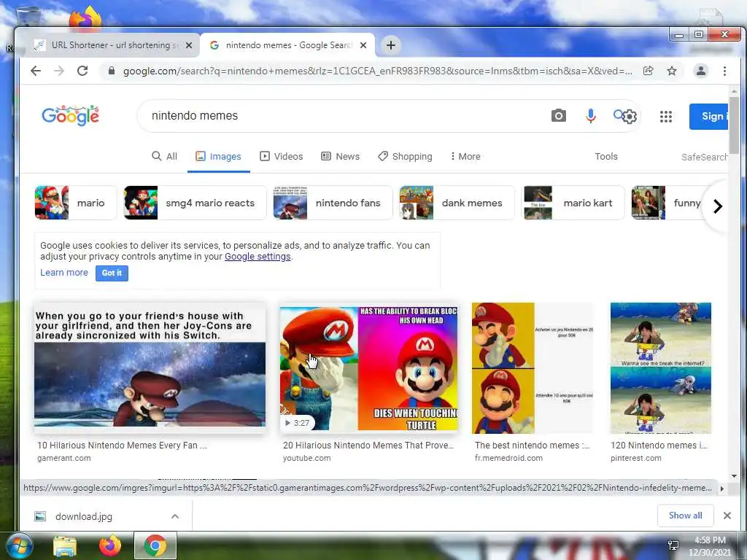The image size is (747, 560).
Task: Filter by the funny chip
Action: (667, 203)
